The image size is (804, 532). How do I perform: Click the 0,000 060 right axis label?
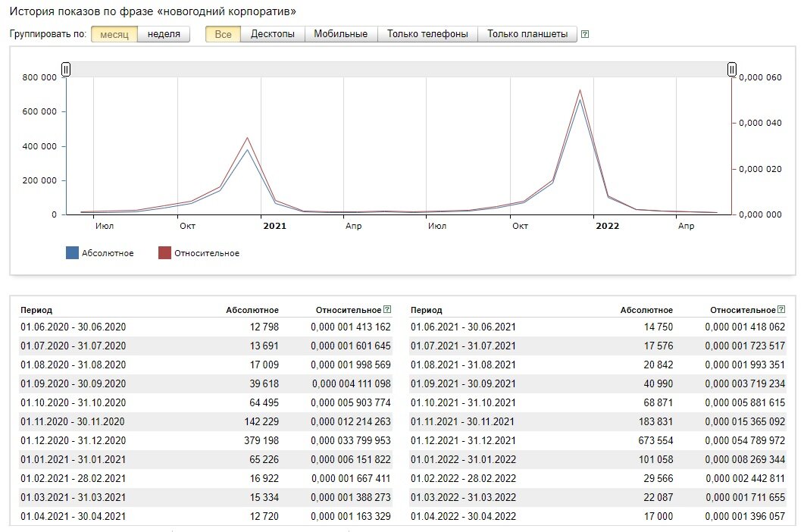coord(760,77)
